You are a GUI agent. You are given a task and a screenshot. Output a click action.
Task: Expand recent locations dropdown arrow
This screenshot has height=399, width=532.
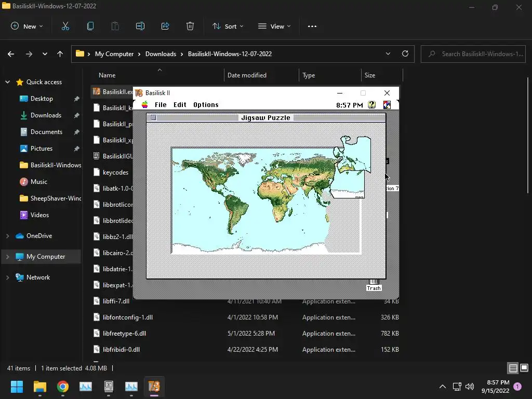(x=45, y=54)
